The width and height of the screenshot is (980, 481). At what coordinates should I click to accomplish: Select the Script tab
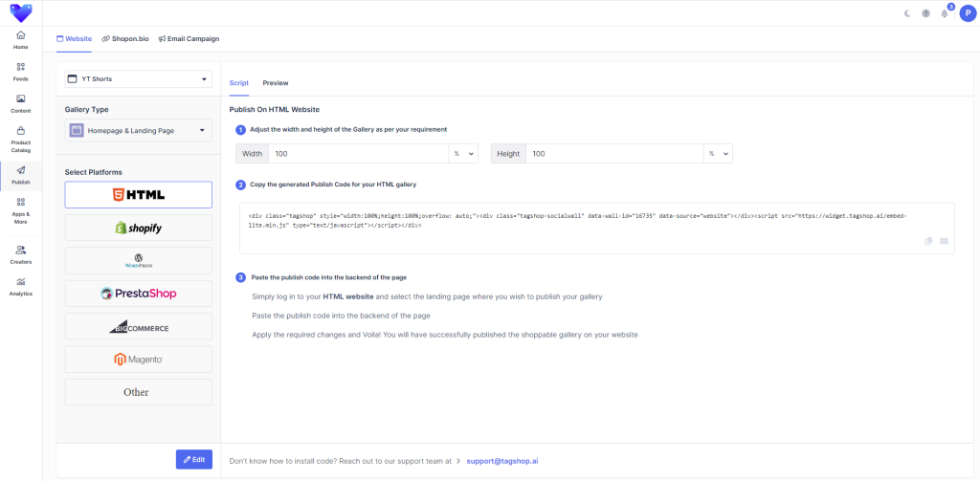point(238,83)
